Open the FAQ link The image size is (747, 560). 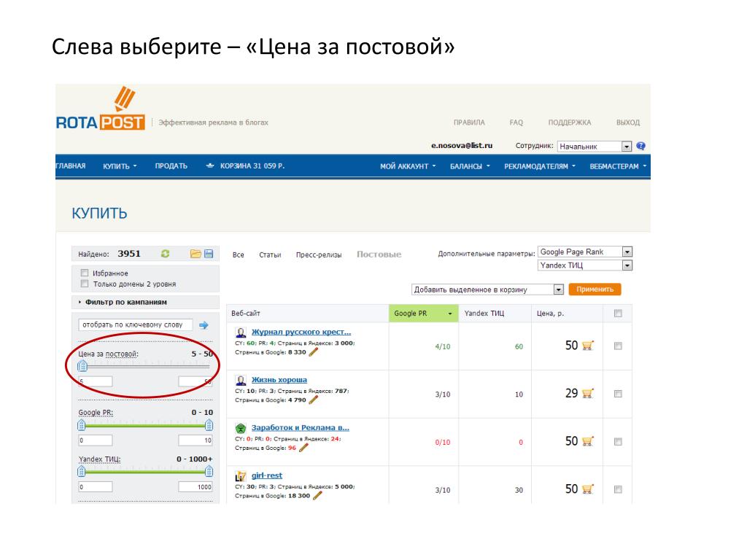[516, 122]
